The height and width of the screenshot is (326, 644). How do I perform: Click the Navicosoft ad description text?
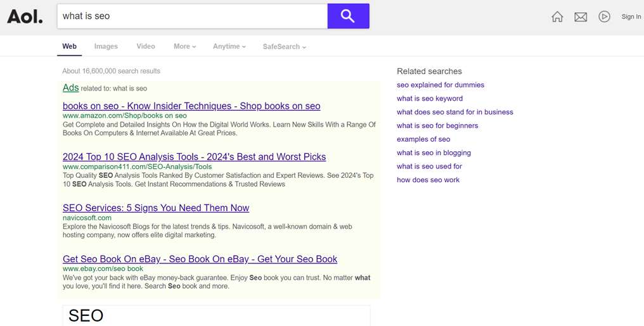(x=207, y=231)
